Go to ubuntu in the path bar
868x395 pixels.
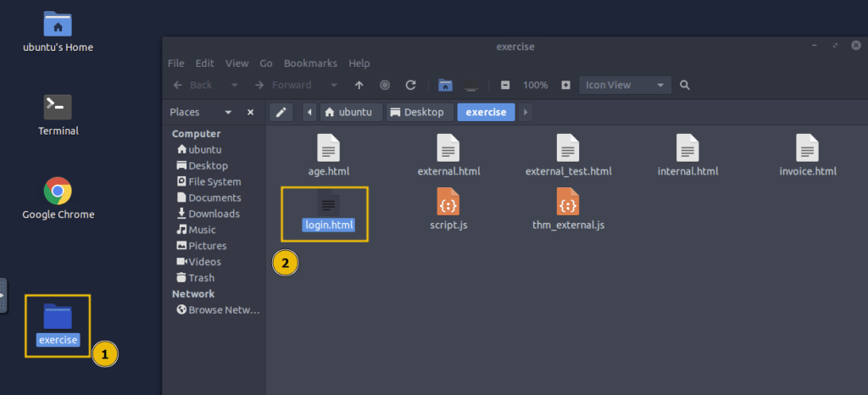[x=351, y=112]
